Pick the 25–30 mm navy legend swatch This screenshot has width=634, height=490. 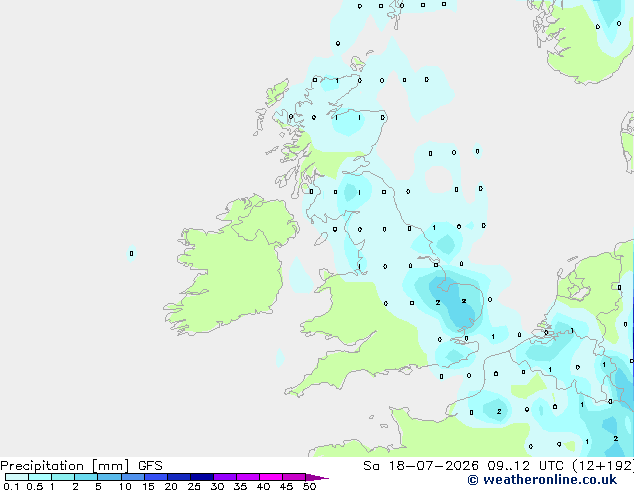(202, 477)
